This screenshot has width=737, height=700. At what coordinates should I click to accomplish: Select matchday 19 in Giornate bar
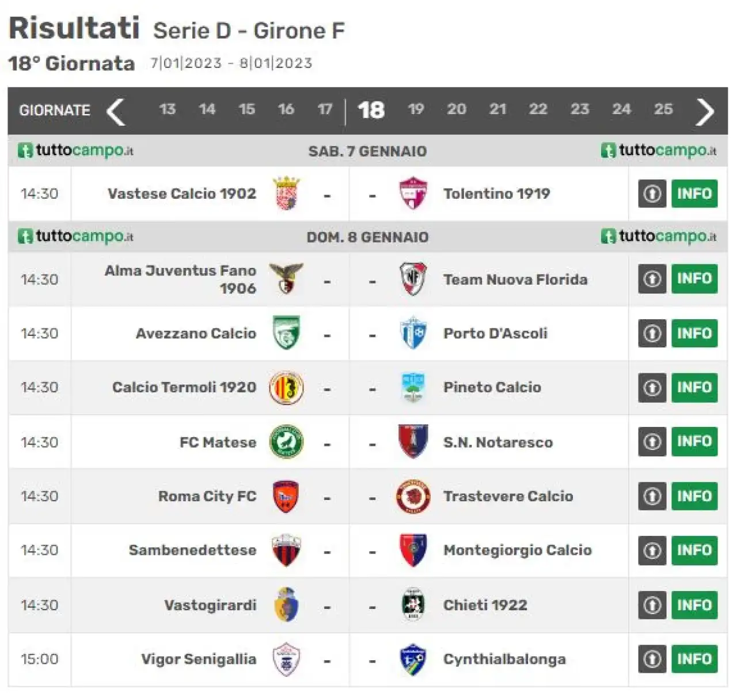point(416,109)
